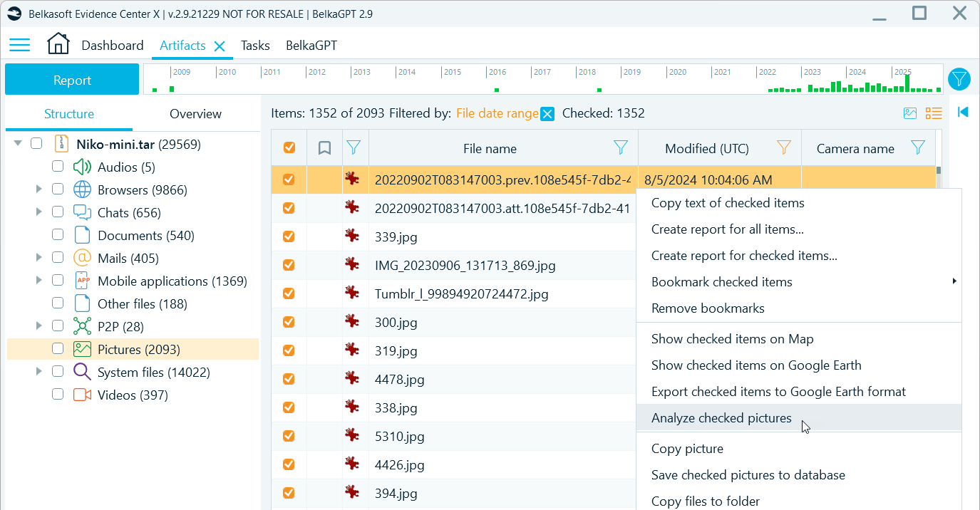Check the Pictures checkbox in the tree

[58, 349]
